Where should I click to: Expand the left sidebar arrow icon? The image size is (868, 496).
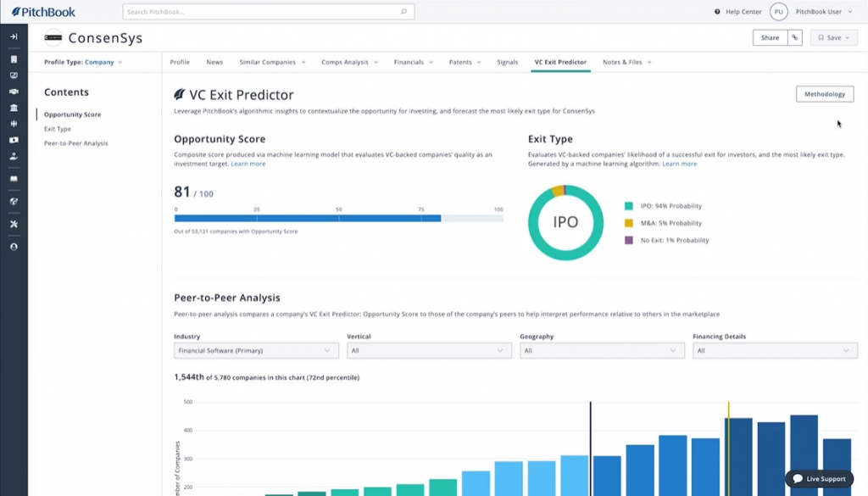[x=14, y=36]
